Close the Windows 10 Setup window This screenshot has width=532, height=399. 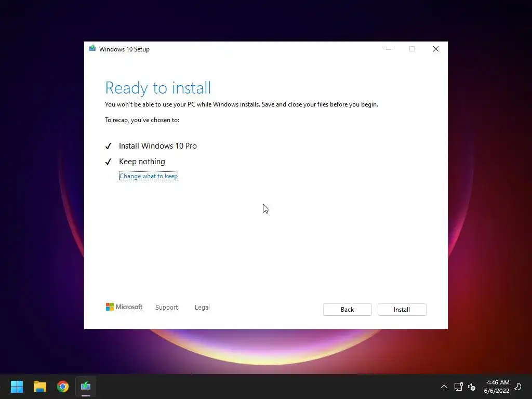coord(436,49)
